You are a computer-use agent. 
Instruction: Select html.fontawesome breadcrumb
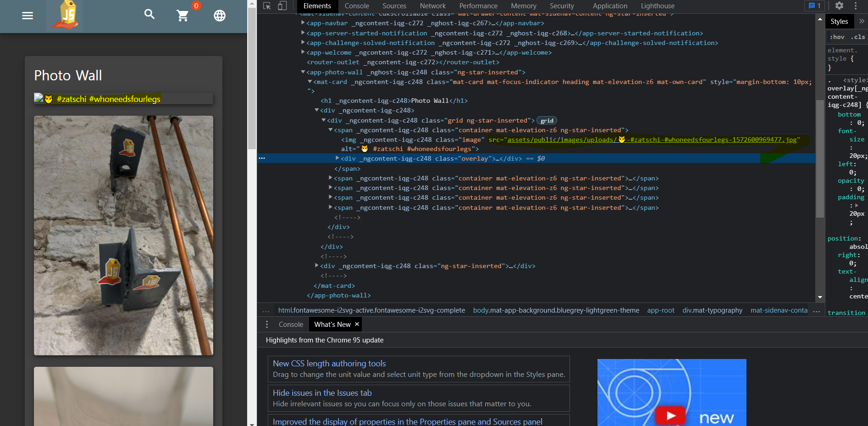(371, 310)
